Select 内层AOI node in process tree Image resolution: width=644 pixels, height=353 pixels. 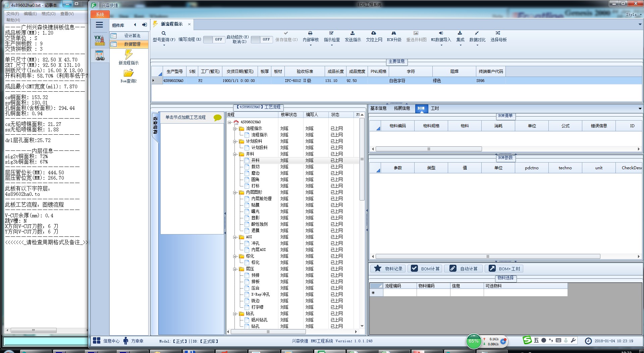258,250
